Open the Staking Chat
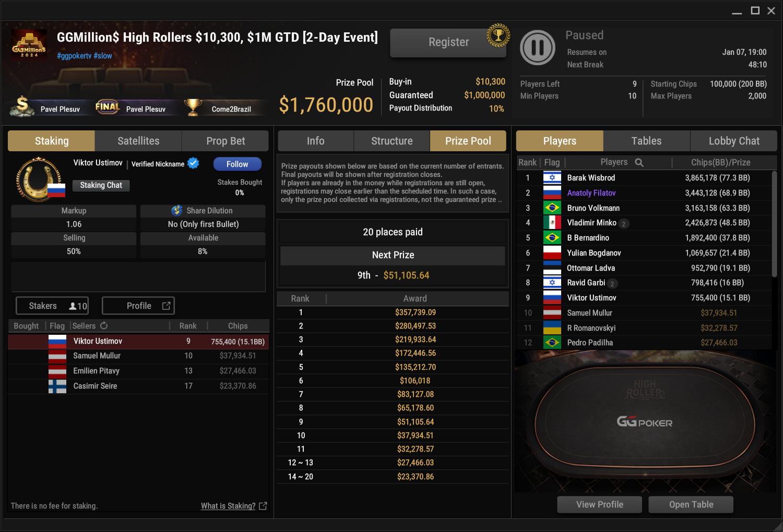Viewport: 783px width, 532px height. click(101, 185)
